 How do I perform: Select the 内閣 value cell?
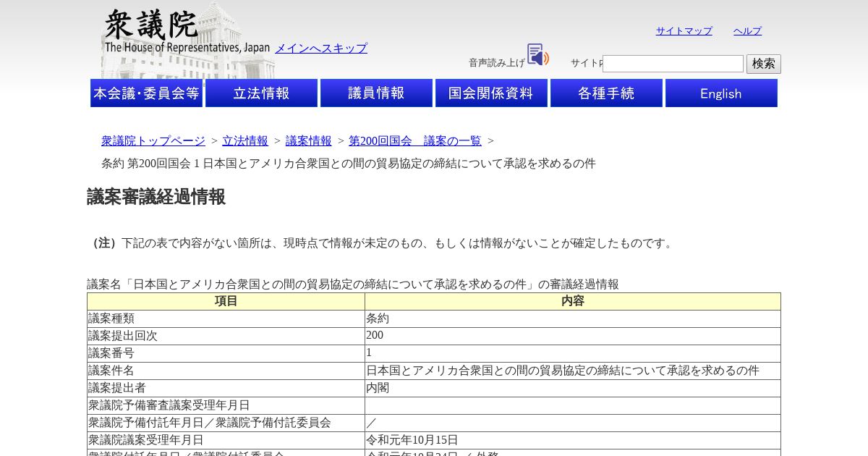573,388
